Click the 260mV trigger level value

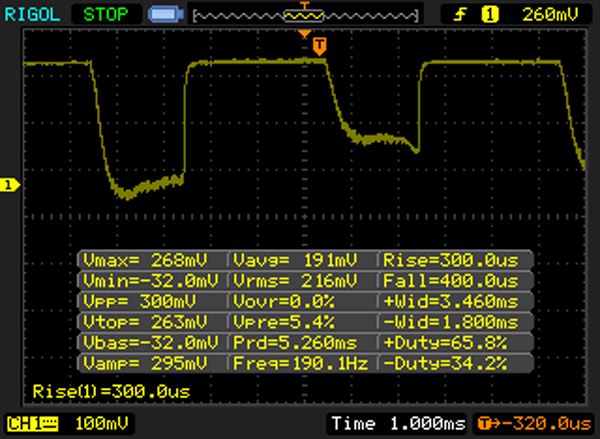click(x=550, y=15)
